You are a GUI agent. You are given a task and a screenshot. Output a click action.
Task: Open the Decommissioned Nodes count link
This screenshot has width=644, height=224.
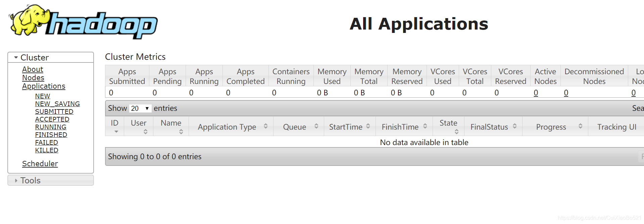pyautogui.click(x=566, y=93)
